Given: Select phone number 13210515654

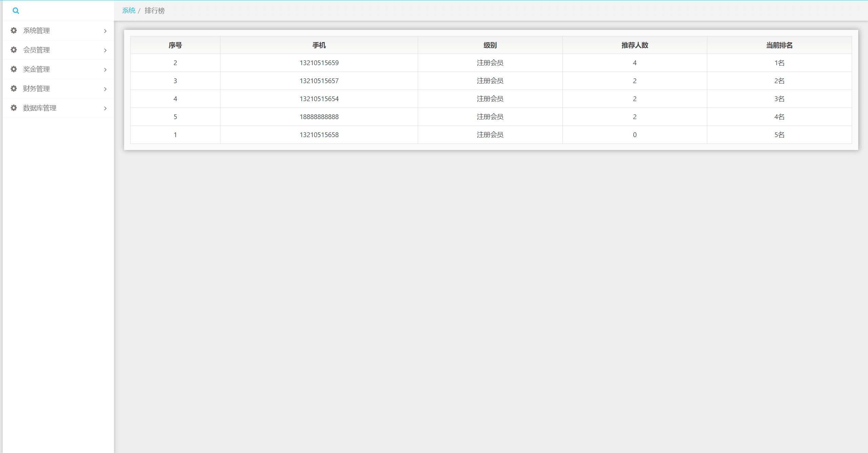Looking at the screenshot, I should [319, 99].
